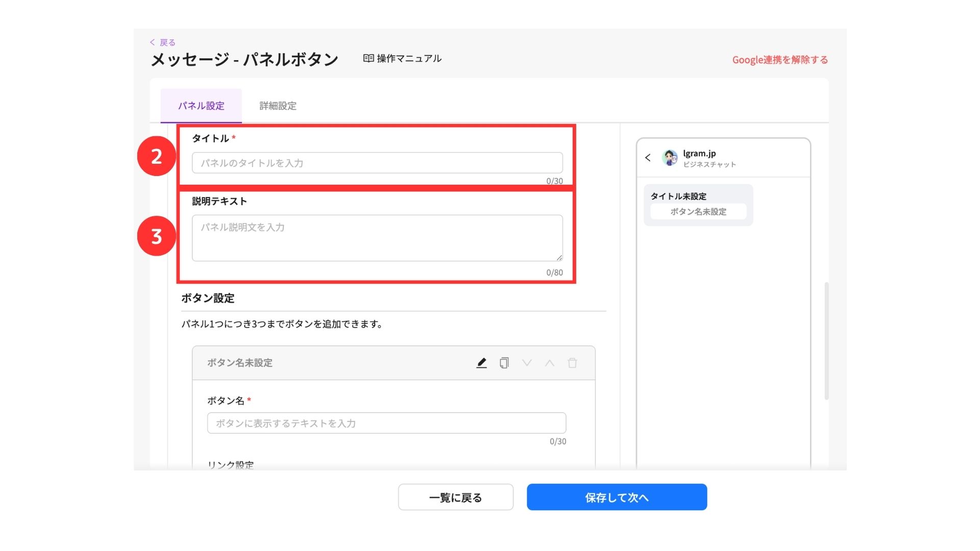Click the duplicate button copy icon

tap(504, 363)
